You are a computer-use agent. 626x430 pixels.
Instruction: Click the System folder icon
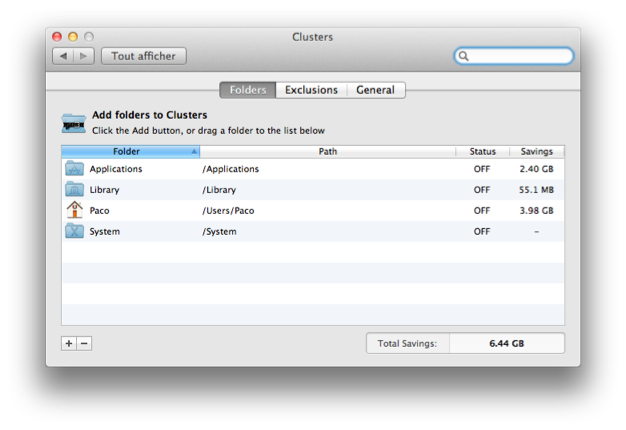coord(74,231)
